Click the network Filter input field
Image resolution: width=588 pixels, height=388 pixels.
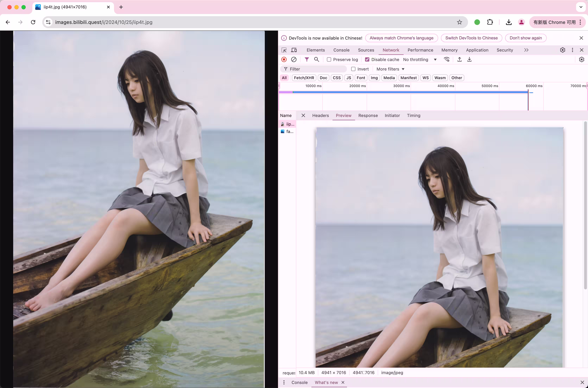coord(313,69)
